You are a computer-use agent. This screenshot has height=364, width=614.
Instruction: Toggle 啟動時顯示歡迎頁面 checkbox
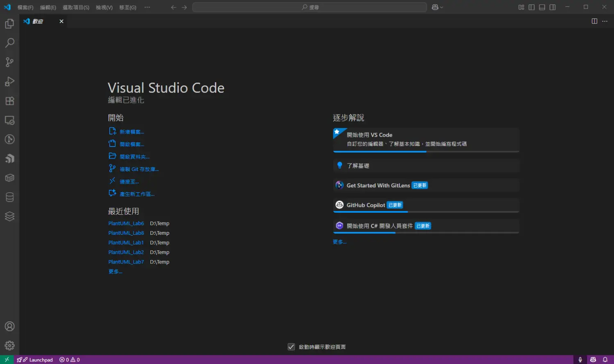[x=291, y=347]
